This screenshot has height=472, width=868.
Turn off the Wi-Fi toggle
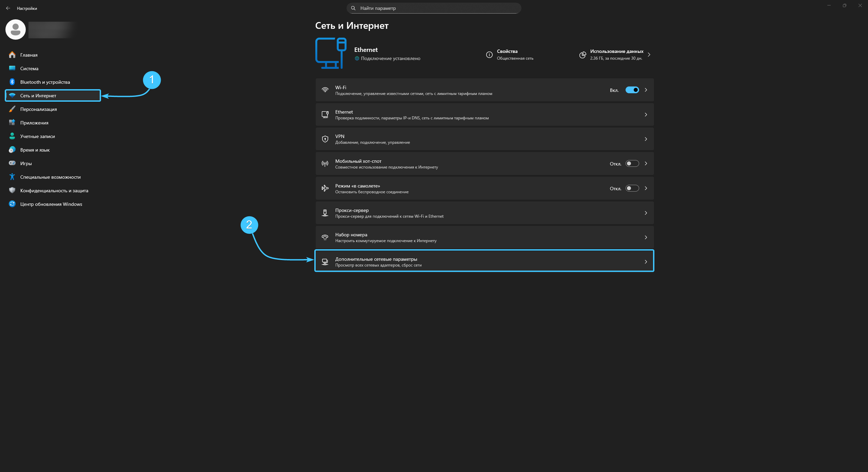click(632, 90)
